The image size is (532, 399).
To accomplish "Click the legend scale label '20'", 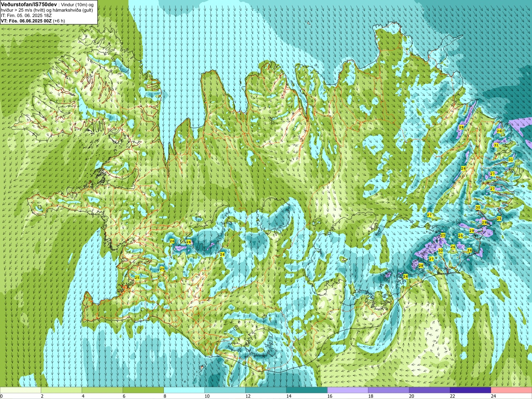I will pyautogui.click(x=411, y=396).
